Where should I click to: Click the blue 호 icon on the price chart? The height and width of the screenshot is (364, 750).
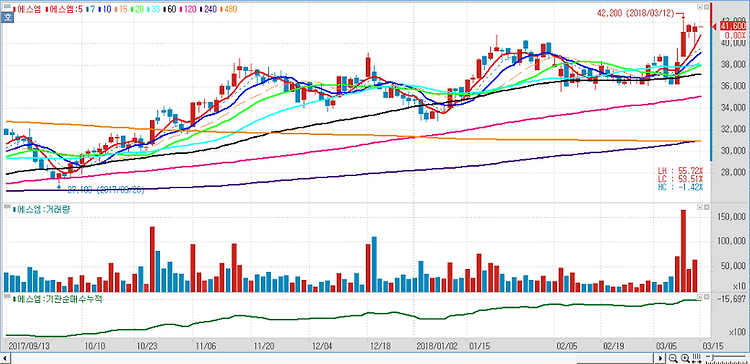[7, 17]
